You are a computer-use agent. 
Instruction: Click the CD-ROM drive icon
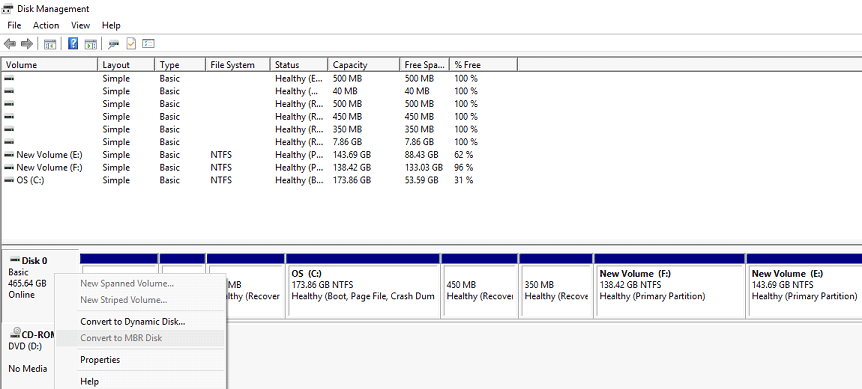(15, 334)
